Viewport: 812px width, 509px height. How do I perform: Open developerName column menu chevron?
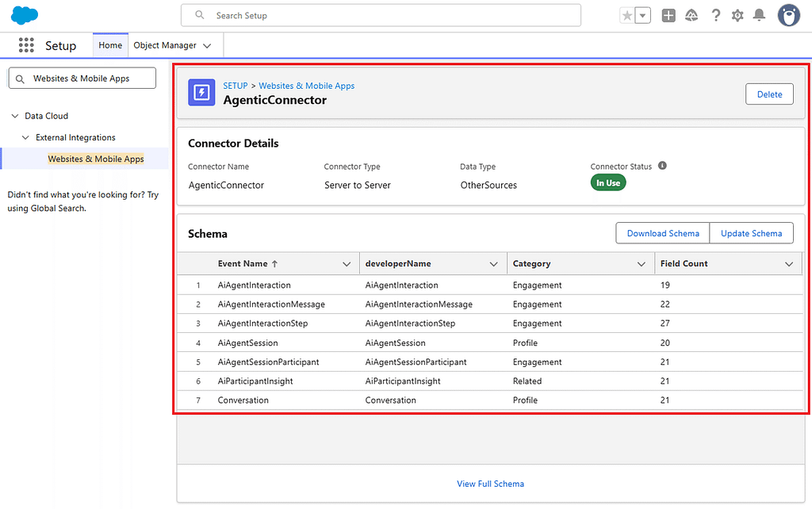[x=493, y=264]
